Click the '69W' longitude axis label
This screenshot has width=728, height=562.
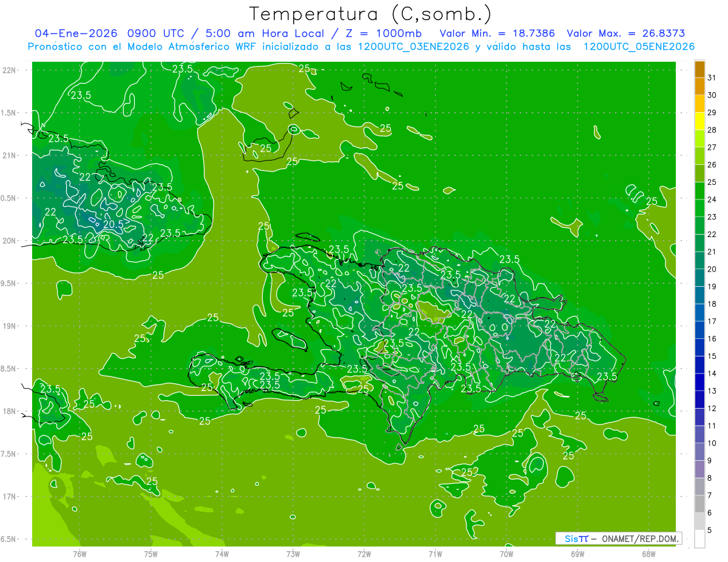(x=577, y=554)
